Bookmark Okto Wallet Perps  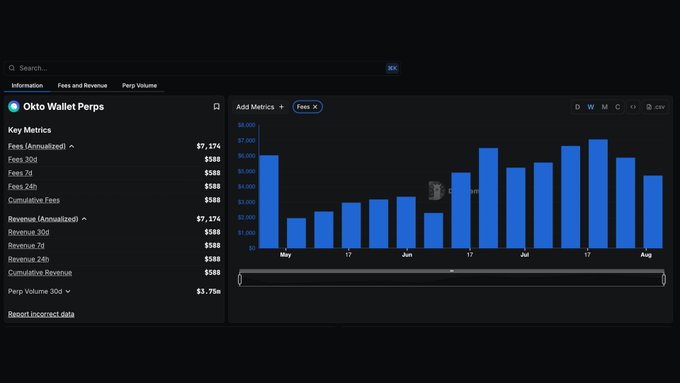[216, 107]
